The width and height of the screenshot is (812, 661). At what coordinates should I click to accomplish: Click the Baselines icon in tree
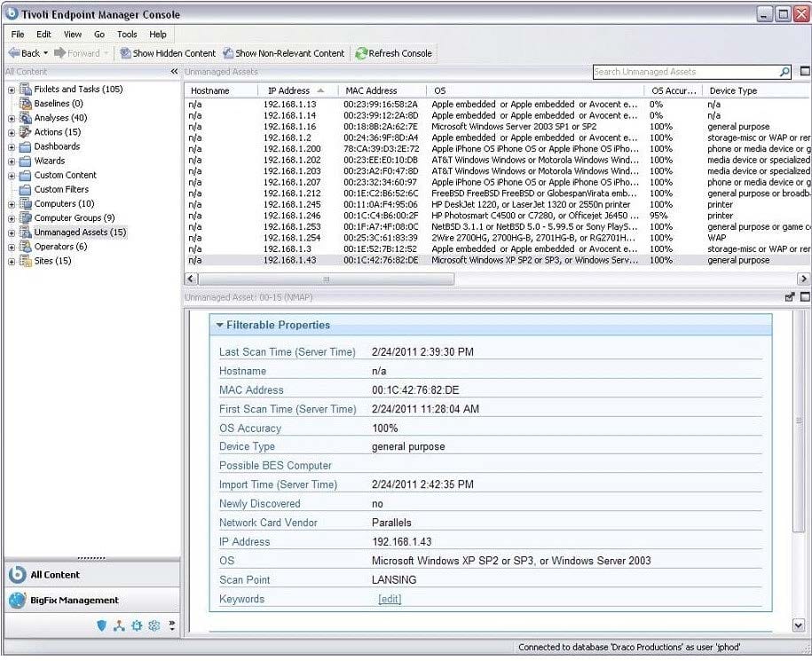(x=26, y=104)
